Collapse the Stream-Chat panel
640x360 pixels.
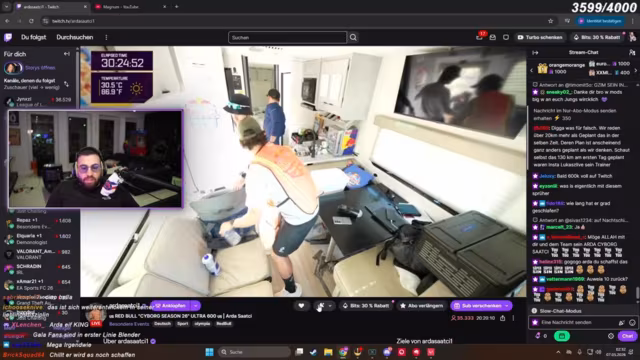(535, 53)
